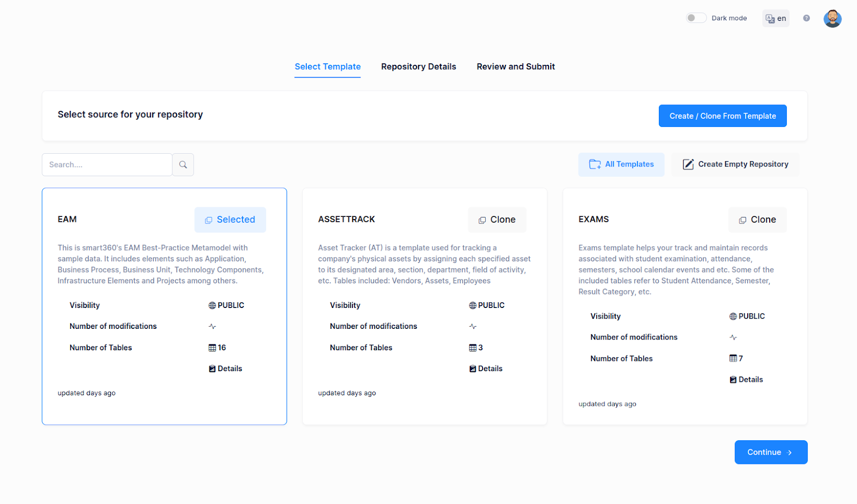Click the copy icon in ASSETTRACK Clone button
This screenshot has width=857, height=504.
point(482,220)
